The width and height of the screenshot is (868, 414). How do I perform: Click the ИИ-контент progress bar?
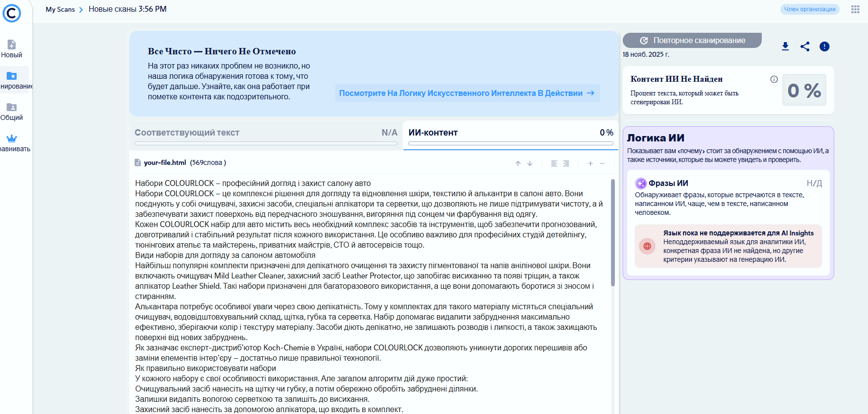click(x=511, y=143)
